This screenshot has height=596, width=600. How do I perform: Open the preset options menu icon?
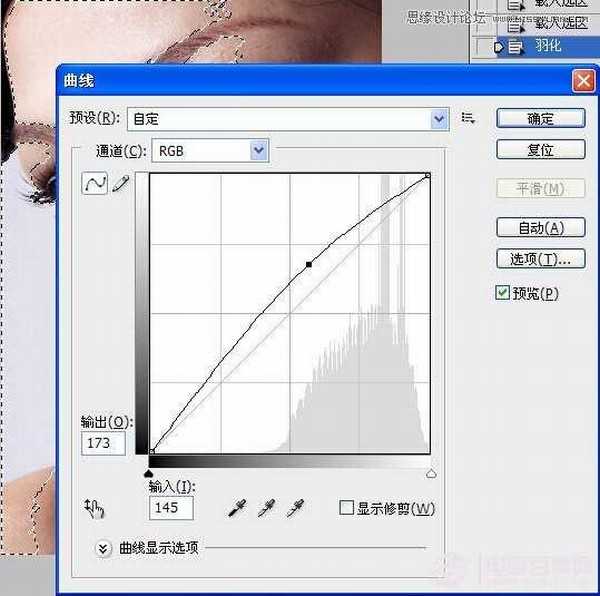pos(467,118)
